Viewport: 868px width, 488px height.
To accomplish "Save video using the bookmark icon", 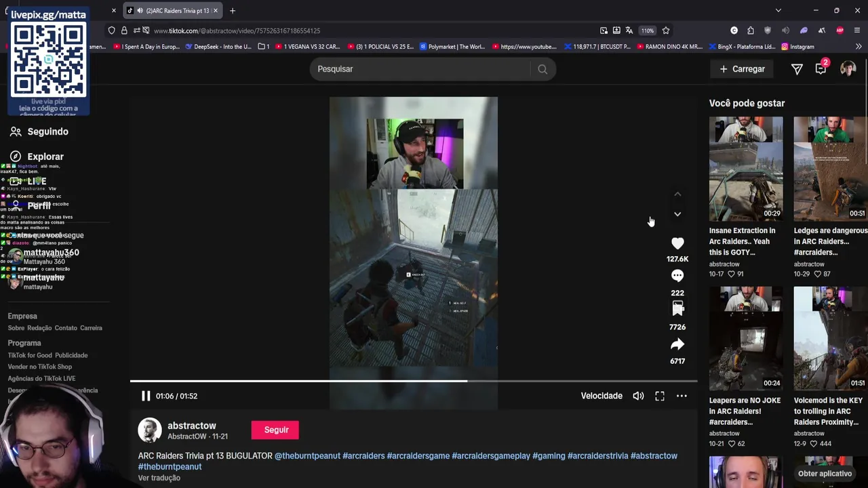I will pos(677,310).
